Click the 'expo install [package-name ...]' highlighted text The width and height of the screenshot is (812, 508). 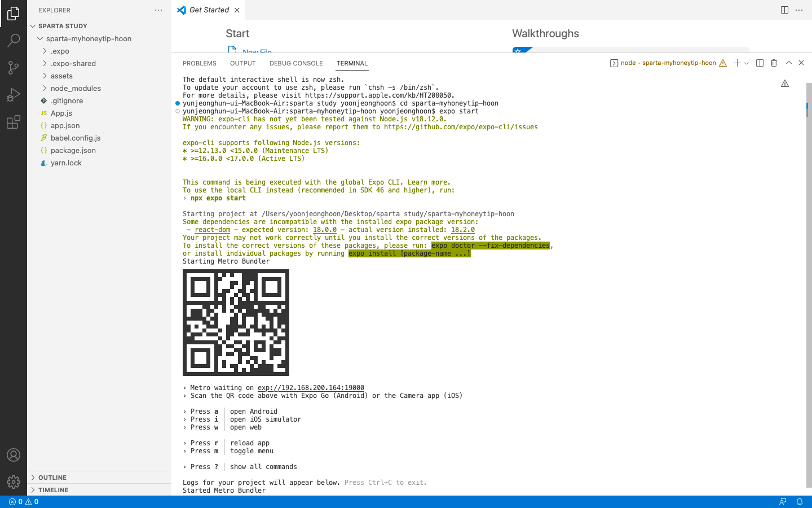tap(409, 253)
